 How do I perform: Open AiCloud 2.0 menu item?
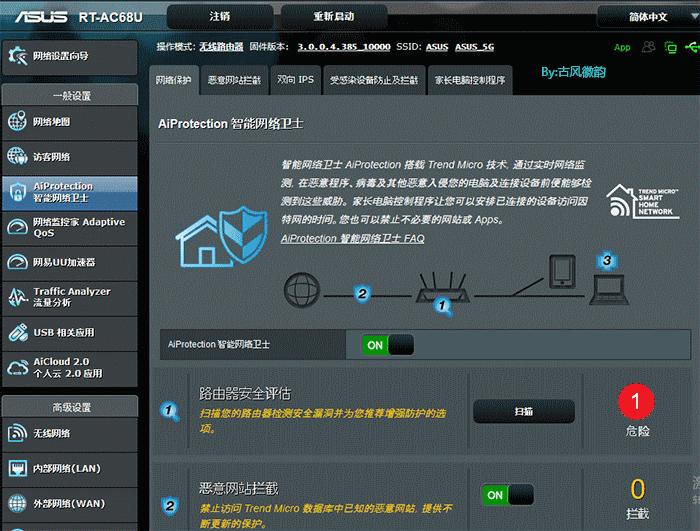[x=70, y=368]
